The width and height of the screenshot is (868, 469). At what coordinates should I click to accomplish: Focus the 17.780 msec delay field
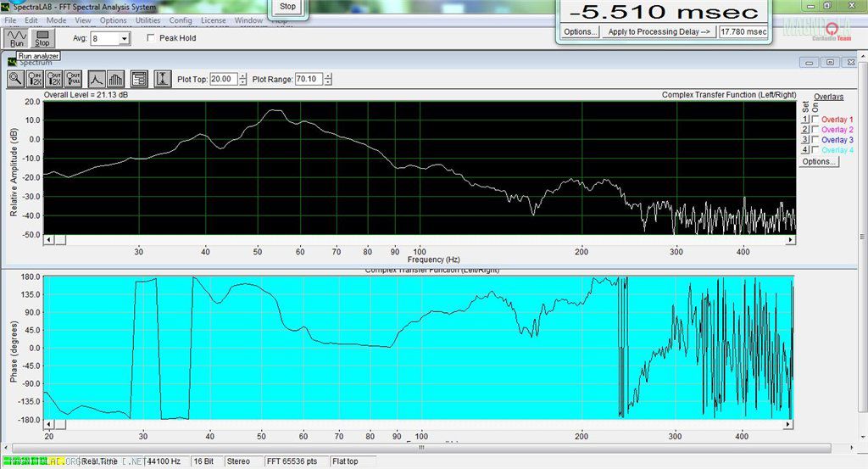(x=743, y=31)
